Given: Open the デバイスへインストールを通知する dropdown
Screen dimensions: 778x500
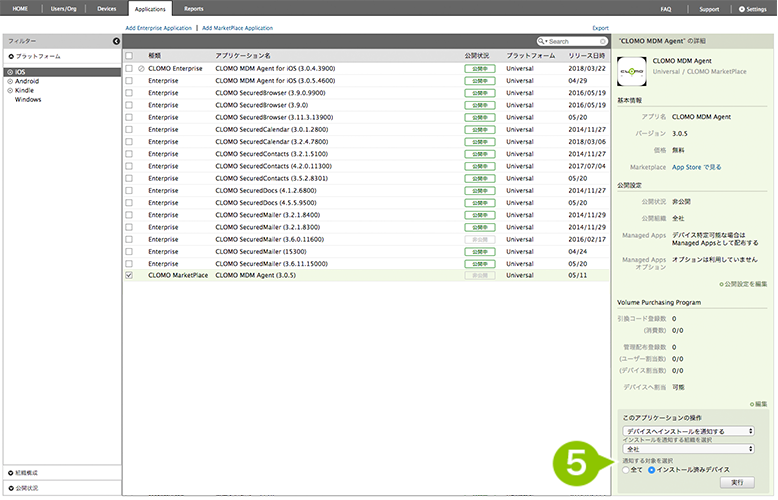Looking at the screenshot, I should click(689, 431).
